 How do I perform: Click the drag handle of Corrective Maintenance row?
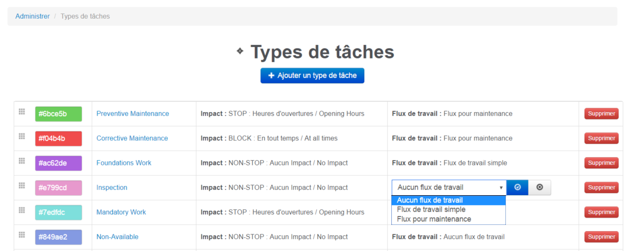22,136
